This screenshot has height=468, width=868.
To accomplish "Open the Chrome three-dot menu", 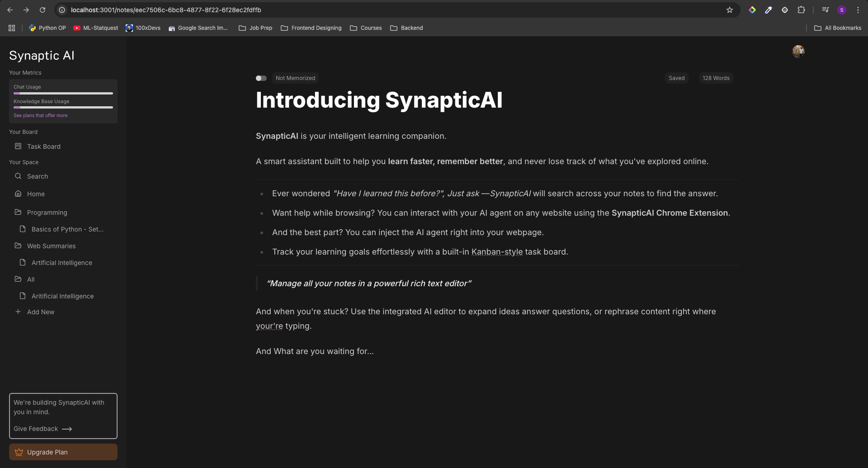I will (x=858, y=10).
